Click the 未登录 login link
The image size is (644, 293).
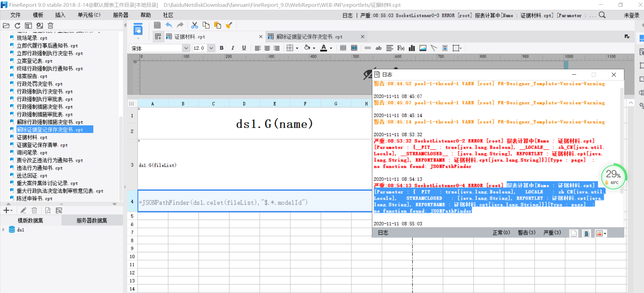point(631,15)
